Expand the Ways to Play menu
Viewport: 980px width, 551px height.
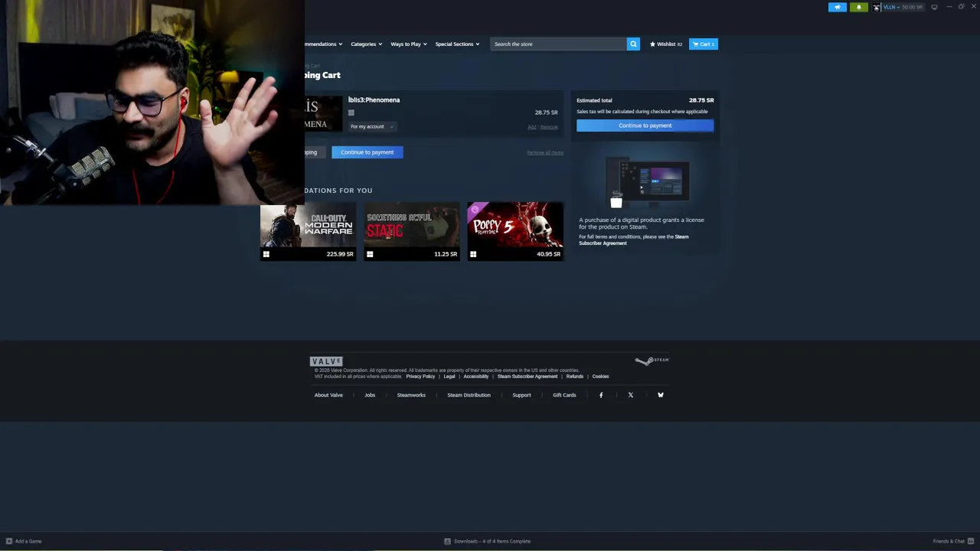pos(408,44)
